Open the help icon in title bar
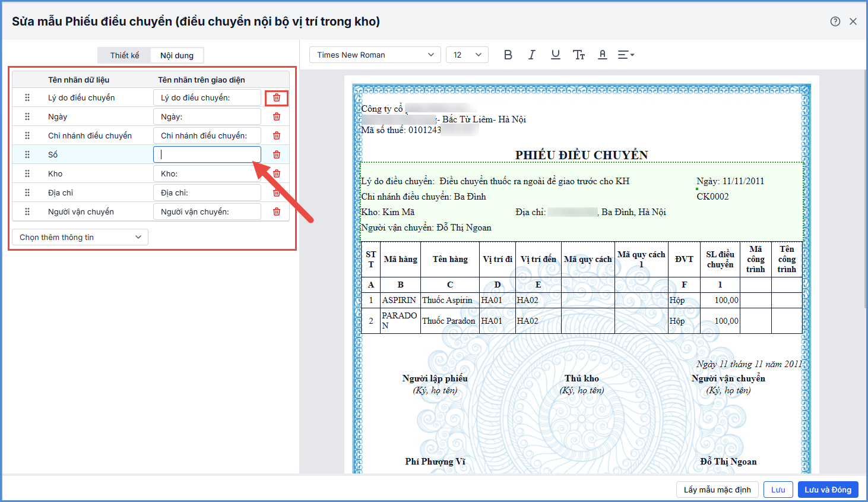 835,21
